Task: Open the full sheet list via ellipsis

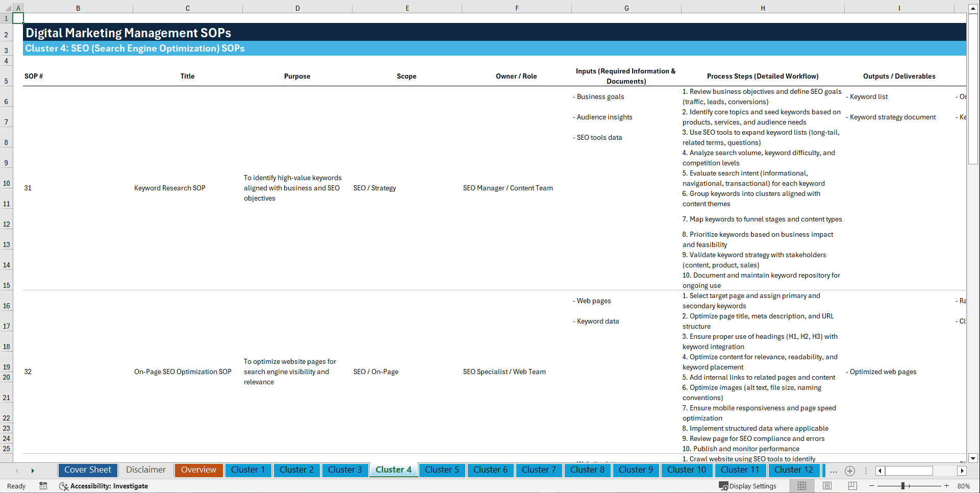Action: [x=833, y=471]
